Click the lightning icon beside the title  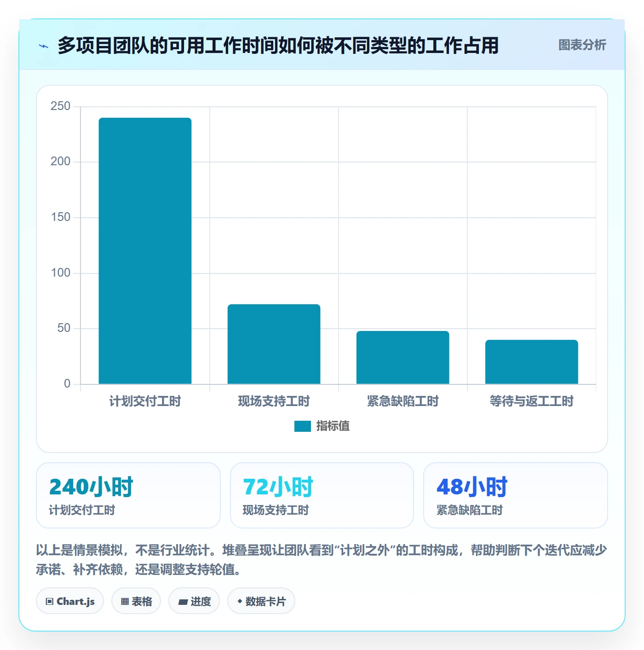44,46
